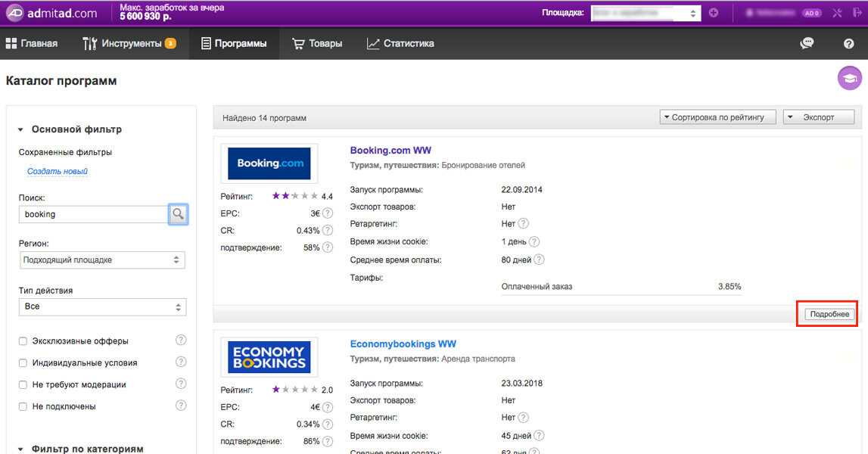Open the help question mark in navigation bar
This screenshot has width=868, height=454.
pos(848,44)
